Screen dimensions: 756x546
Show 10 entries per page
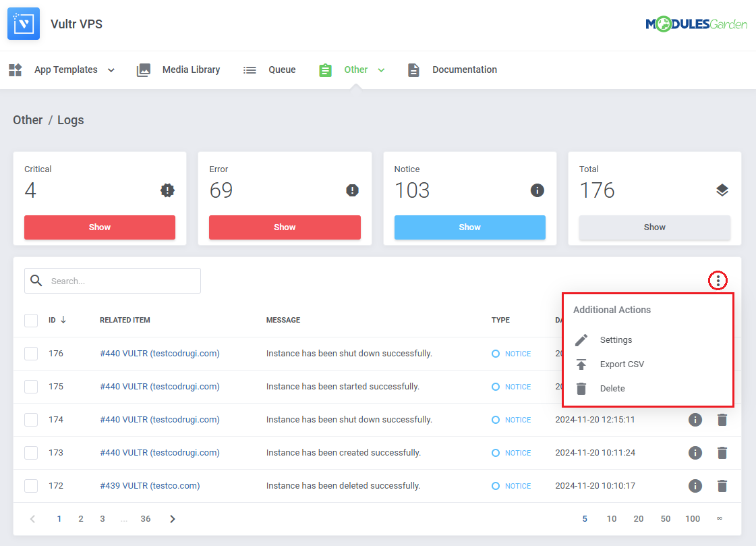(x=612, y=519)
